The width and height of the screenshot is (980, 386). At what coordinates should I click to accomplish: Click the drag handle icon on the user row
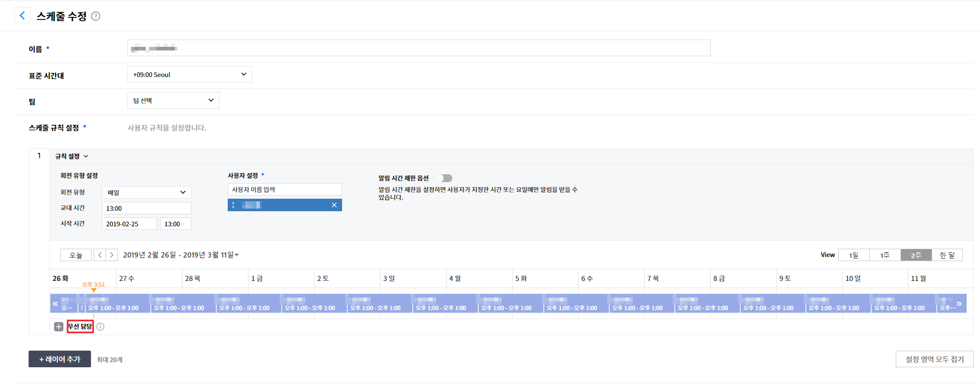(x=233, y=205)
